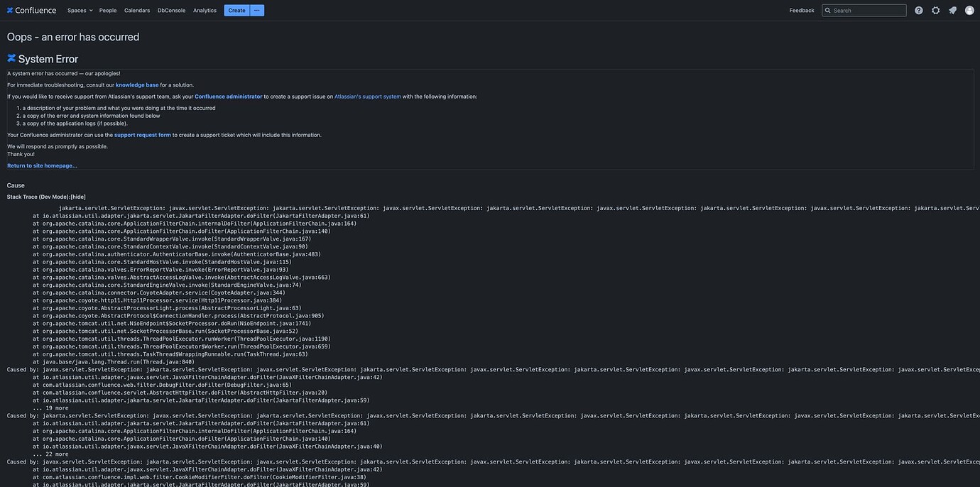The image size is (980, 487).
Task: Return to site homepage
Action: click(x=42, y=163)
